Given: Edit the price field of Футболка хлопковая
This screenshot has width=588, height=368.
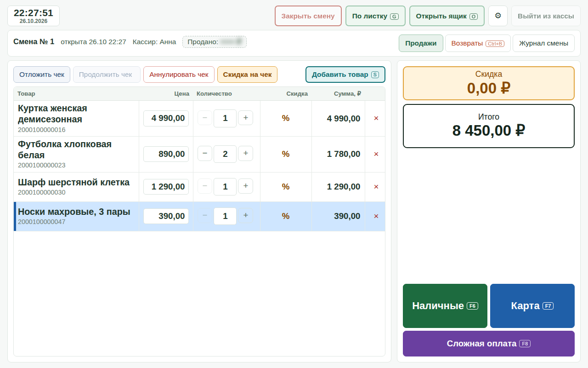Looking at the screenshot, I should point(166,154).
